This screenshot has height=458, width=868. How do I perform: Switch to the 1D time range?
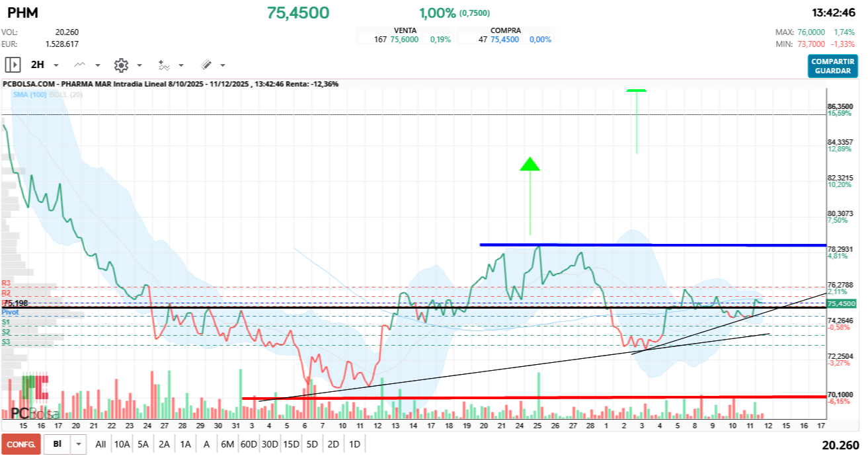click(354, 444)
